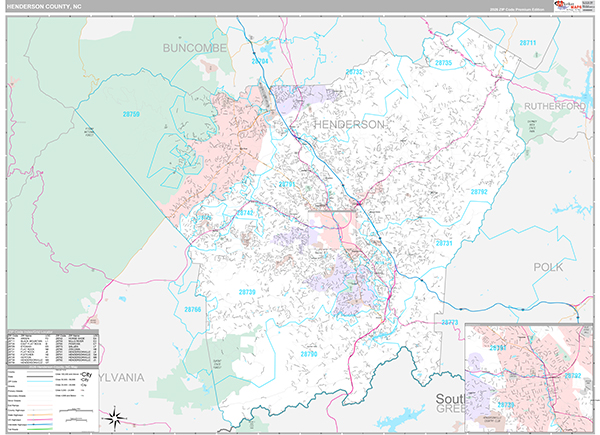Select ZIP code label 28704

click(260, 61)
